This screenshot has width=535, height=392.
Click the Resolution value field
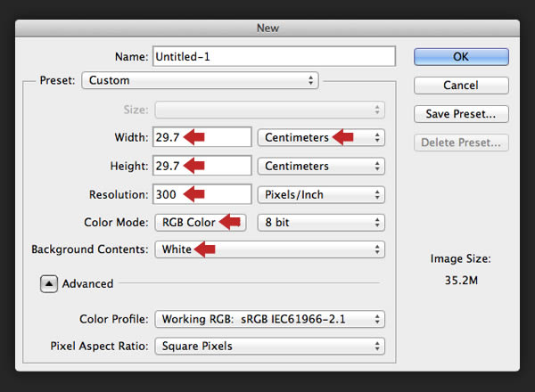pyautogui.click(x=202, y=194)
